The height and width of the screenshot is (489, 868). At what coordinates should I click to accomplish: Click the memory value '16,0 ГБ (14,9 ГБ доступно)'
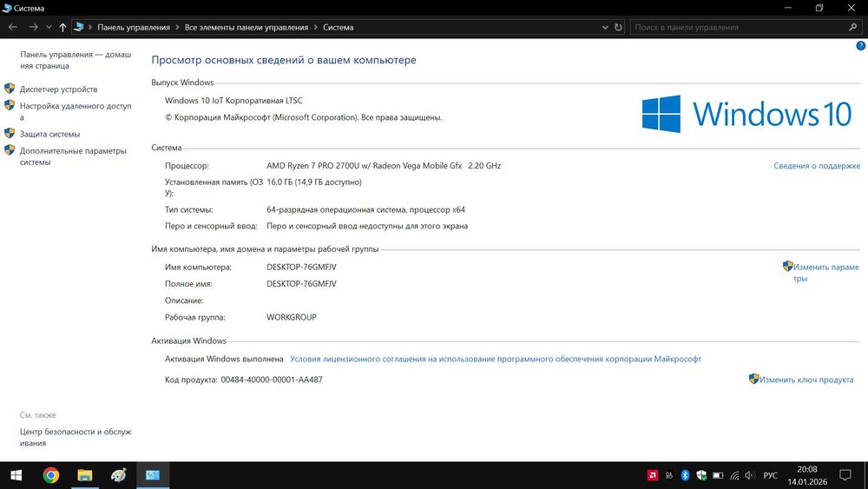[314, 182]
